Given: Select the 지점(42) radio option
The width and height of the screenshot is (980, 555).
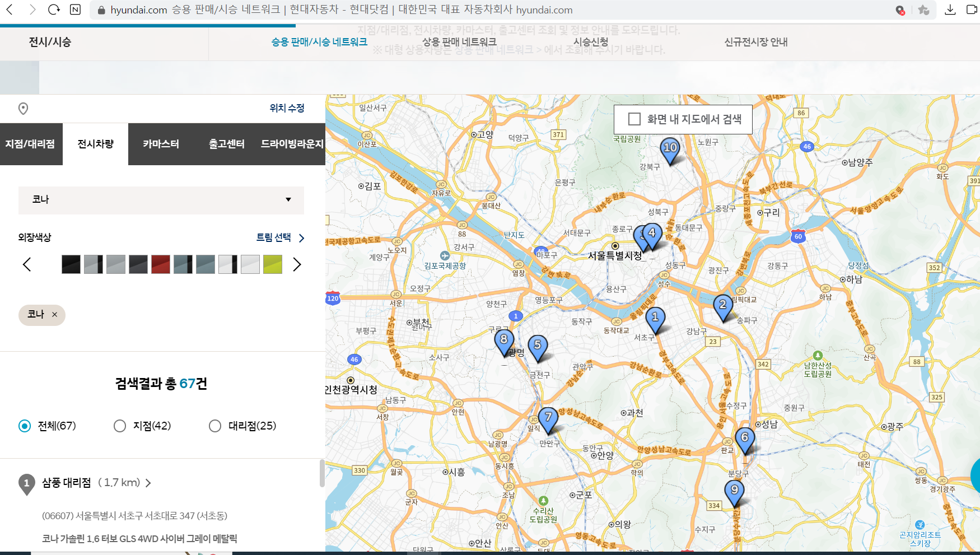Looking at the screenshot, I should click(120, 426).
